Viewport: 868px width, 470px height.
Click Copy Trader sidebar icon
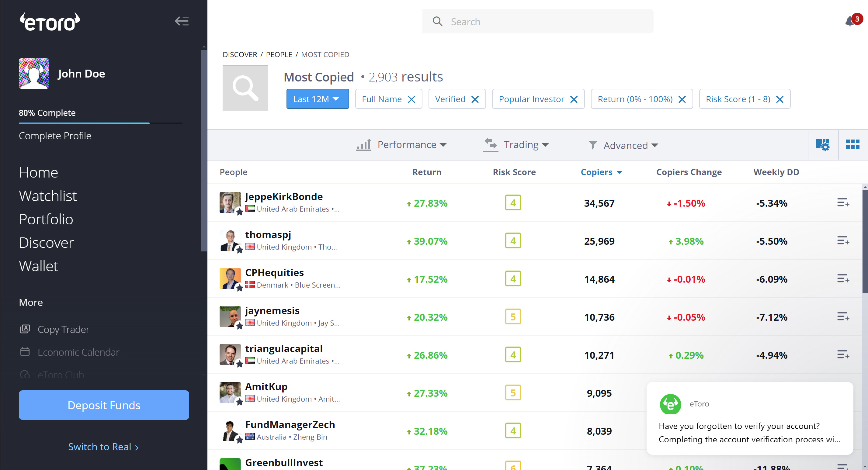tap(25, 329)
